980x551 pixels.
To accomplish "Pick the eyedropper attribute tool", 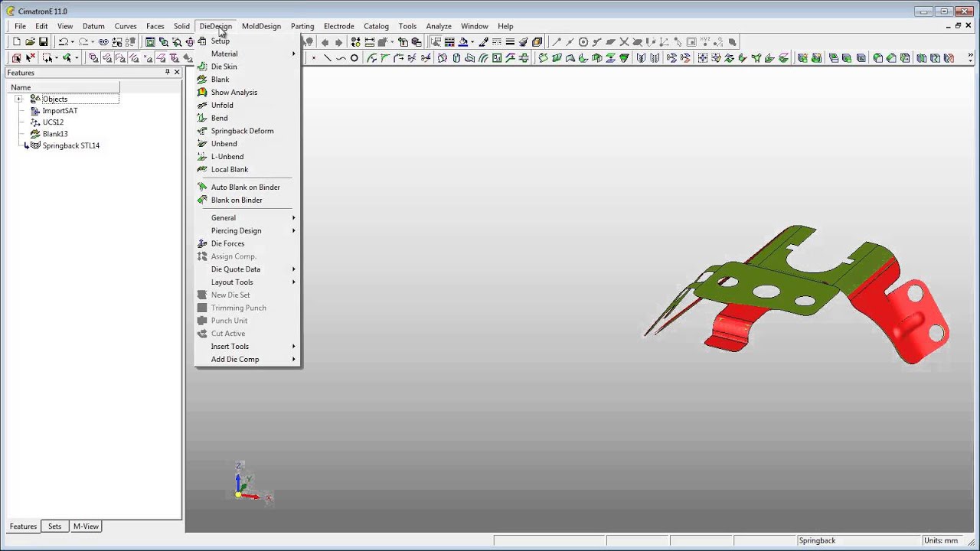I will (x=483, y=42).
